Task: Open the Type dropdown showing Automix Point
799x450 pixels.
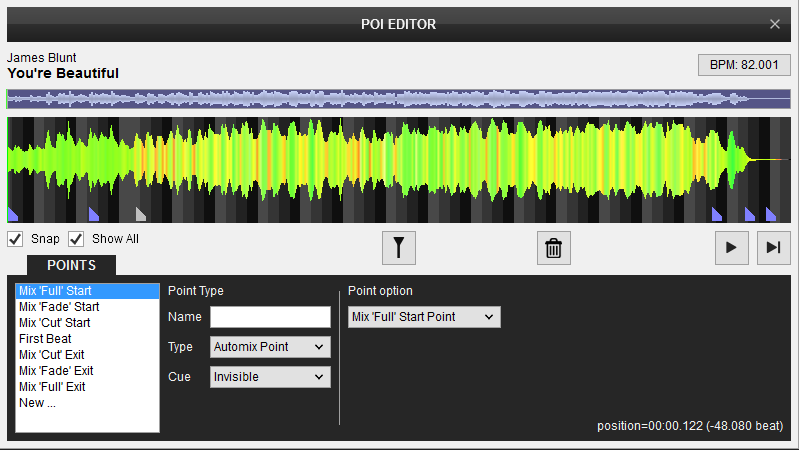Action: click(270, 347)
